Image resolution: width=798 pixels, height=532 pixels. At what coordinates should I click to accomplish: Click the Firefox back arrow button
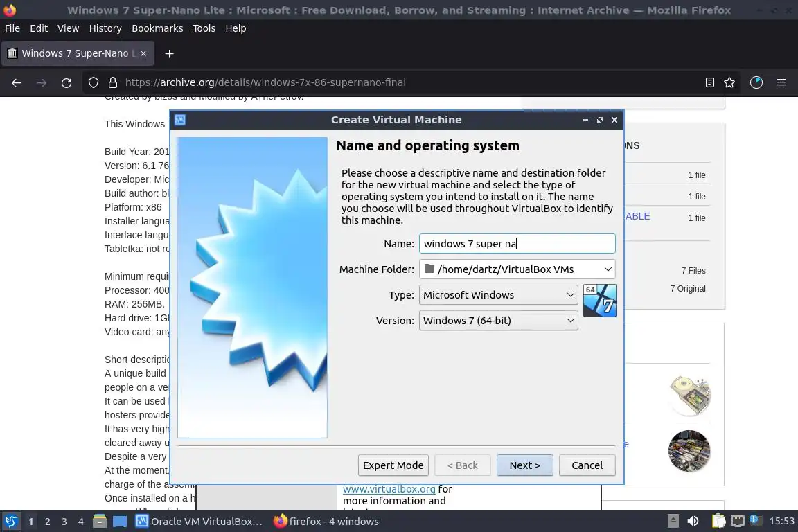17,82
